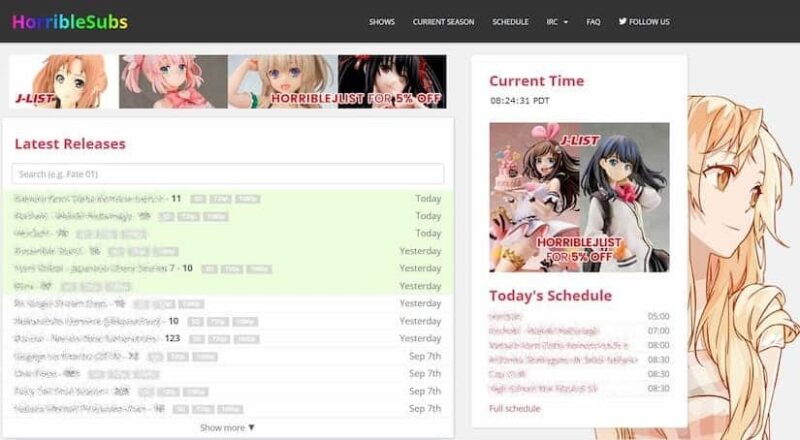Open the CURRENT SEASON page

pyautogui.click(x=443, y=22)
